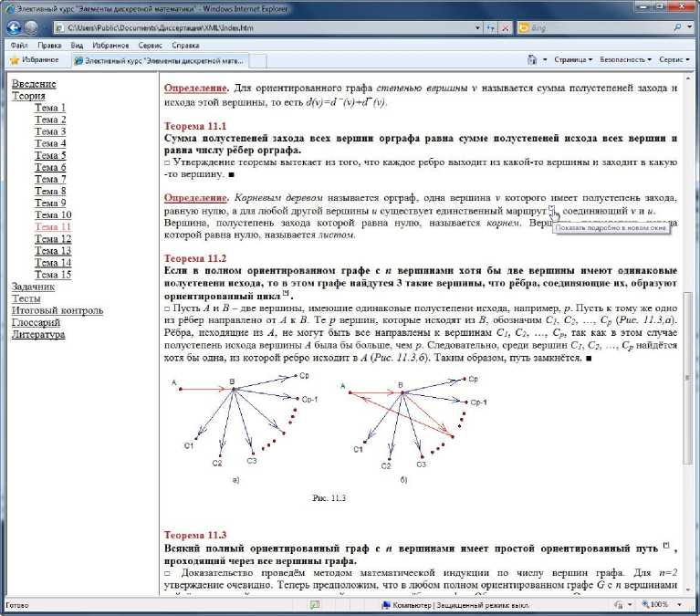This screenshot has width=700, height=616.
Task: Click the Forward navigation button
Action: [x=32, y=27]
